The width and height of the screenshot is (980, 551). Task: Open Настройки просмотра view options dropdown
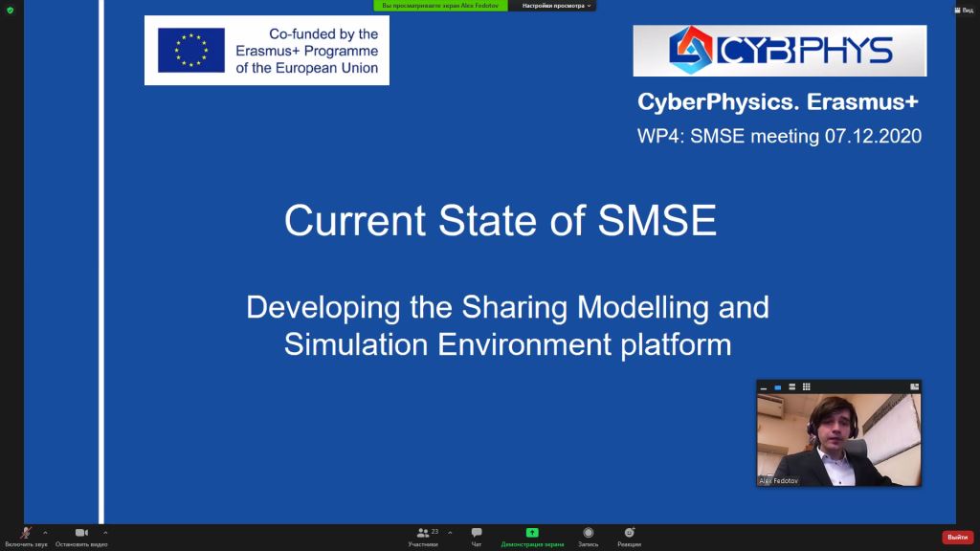[x=556, y=6]
